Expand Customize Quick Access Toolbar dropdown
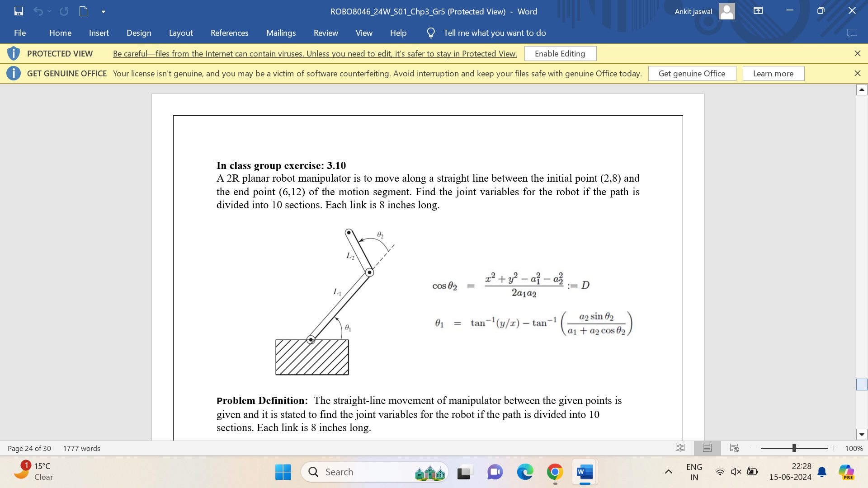Image resolution: width=868 pixels, height=488 pixels. click(103, 11)
